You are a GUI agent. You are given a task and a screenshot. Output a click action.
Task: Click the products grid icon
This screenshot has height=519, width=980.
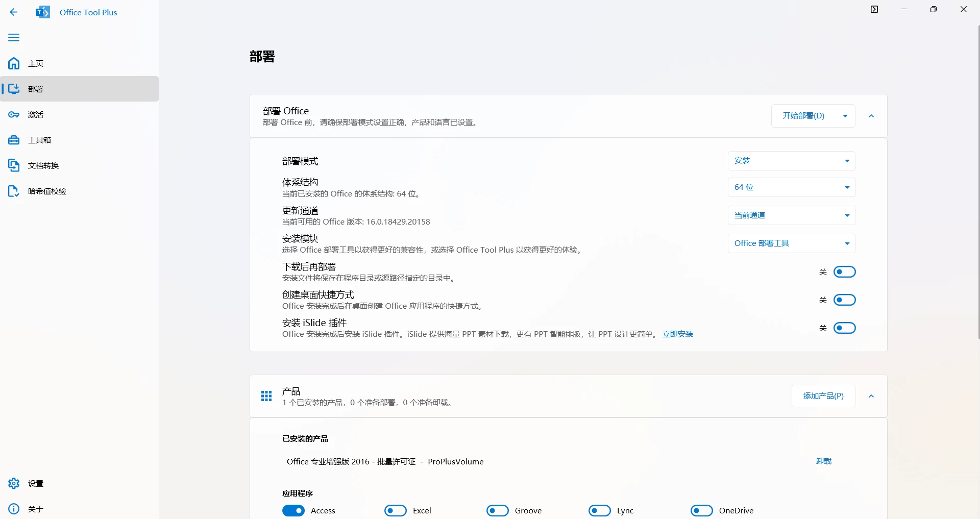click(266, 397)
